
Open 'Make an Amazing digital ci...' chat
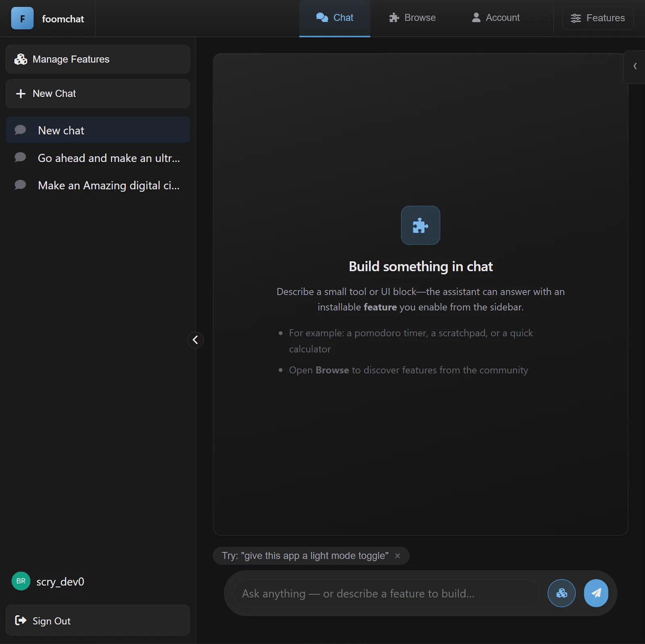(98, 185)
